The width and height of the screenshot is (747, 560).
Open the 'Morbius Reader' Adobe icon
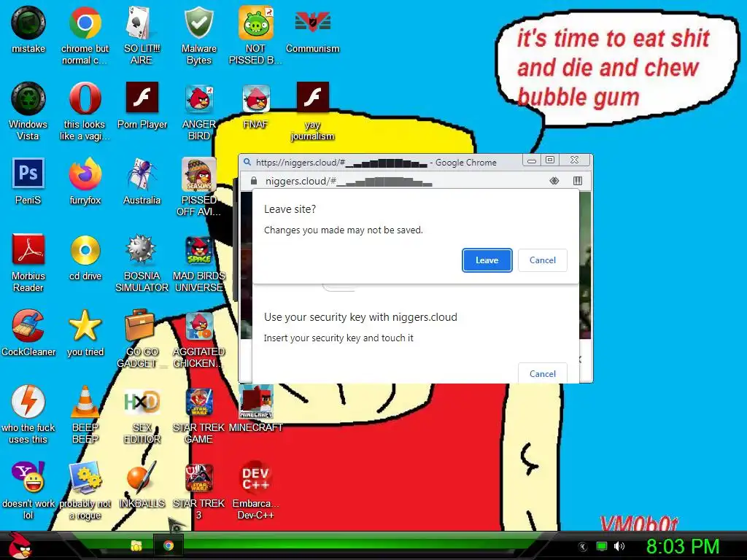point(28,249)
